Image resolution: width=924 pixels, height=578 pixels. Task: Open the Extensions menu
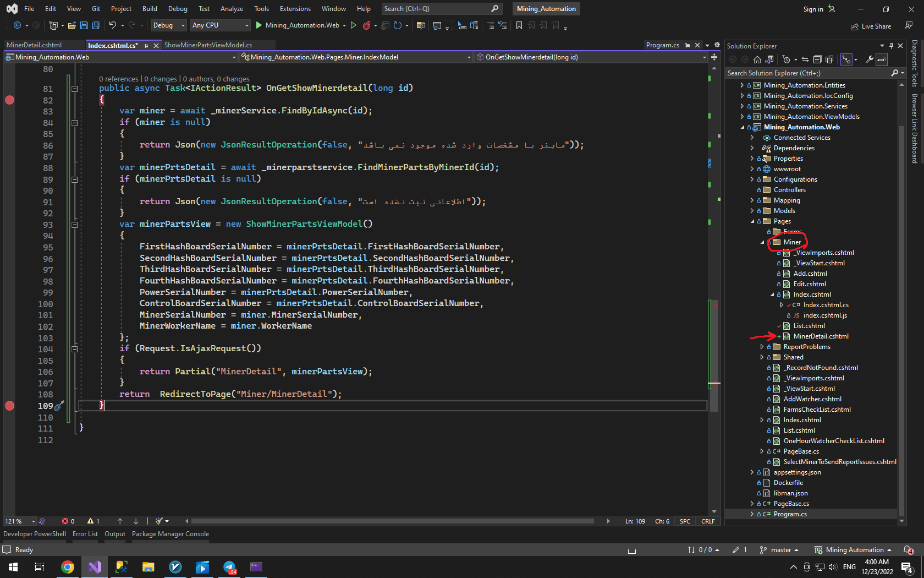pyautogui.click(x=295, y=8)
